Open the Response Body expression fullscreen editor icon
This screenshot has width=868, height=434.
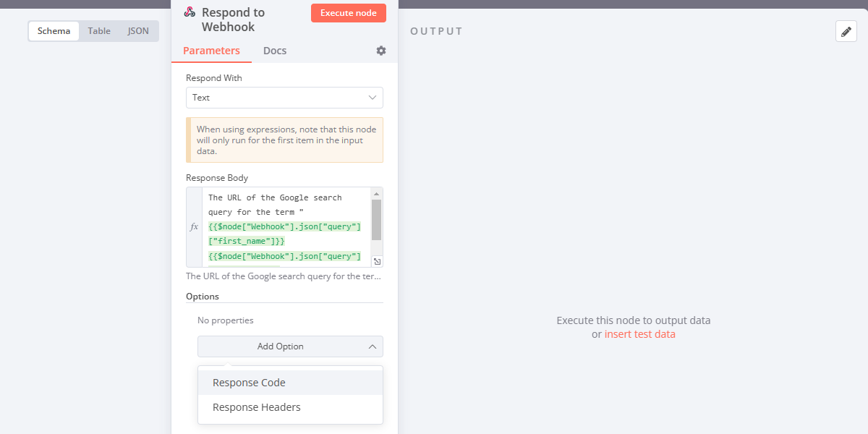[x=377, y=261]
